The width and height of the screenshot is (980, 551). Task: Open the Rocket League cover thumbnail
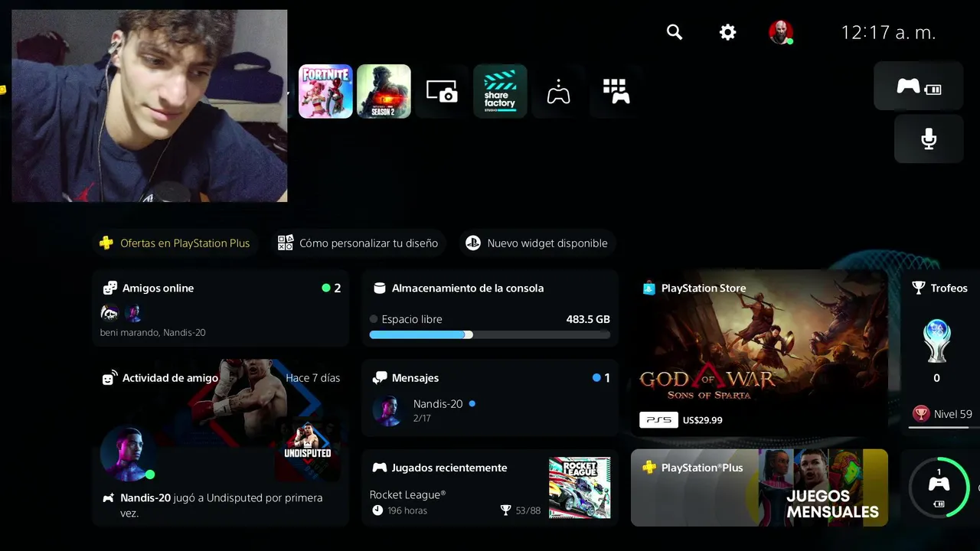pos(580,488)
